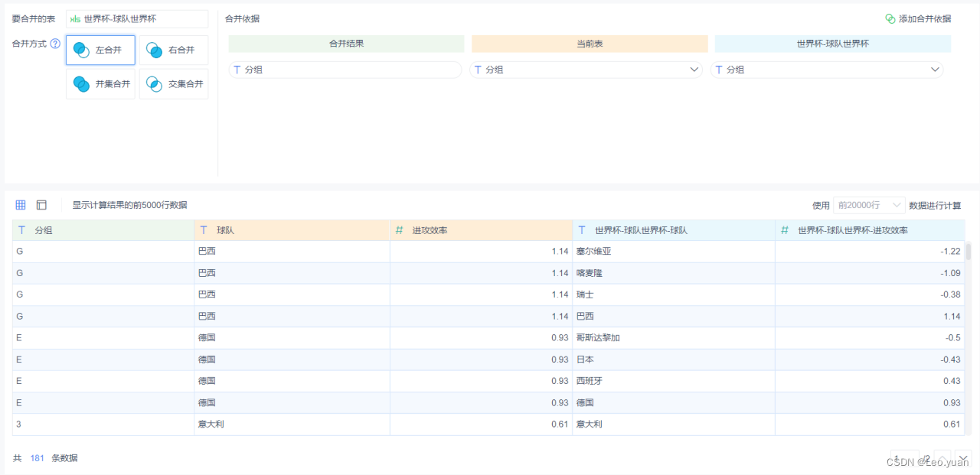Image resolution: width=980 pixels, height=475 pixels.
Task: Click 合并结果 分组 field box
Action: pyautogui.click(x=345, y=70)
